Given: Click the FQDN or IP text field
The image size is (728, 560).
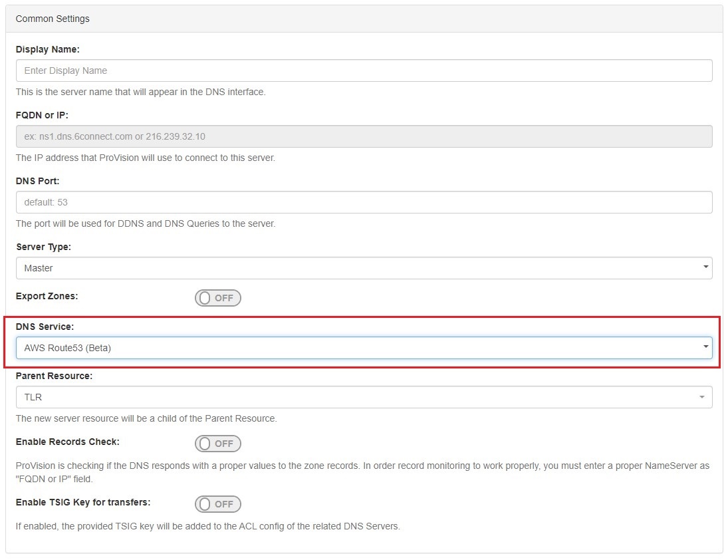Looking at the screenshot, I should pos(364,136).
